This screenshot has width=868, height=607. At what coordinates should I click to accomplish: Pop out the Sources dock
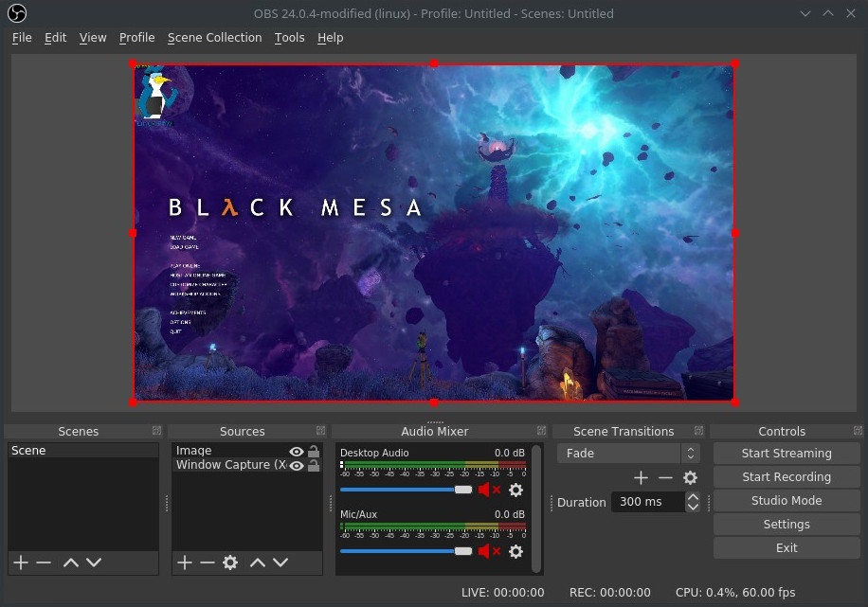321,431
